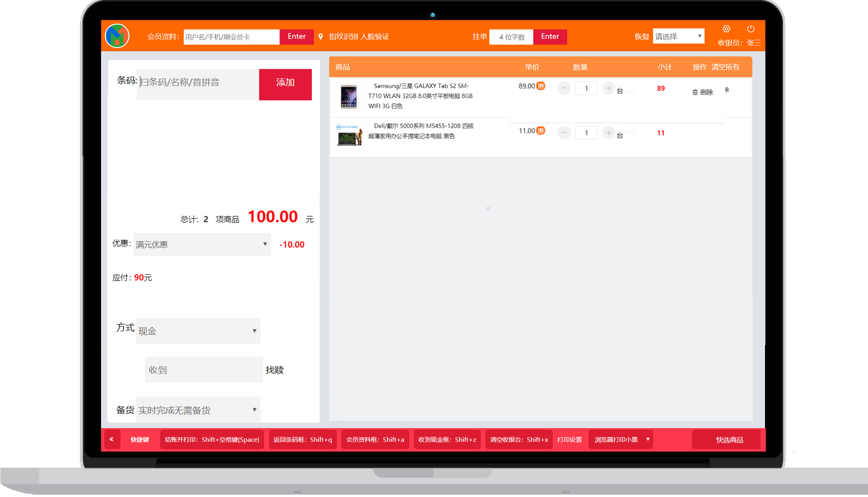Open 浏览器打印小票 print mode dropdown
Image resolution: width=868 pixels, height=497 pixels.
(621, 439)
